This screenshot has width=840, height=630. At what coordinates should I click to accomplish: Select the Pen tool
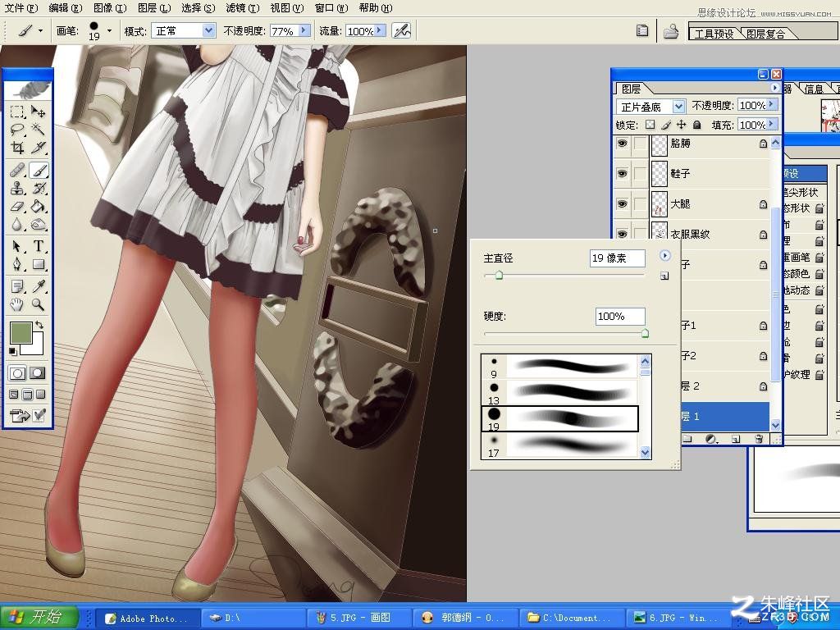[17, 263]
